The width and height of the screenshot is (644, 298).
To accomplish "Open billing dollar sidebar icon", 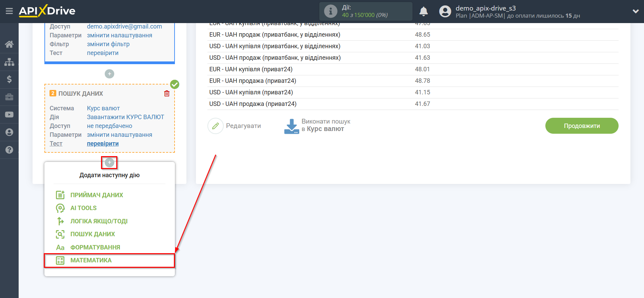I will coord(9,79).
